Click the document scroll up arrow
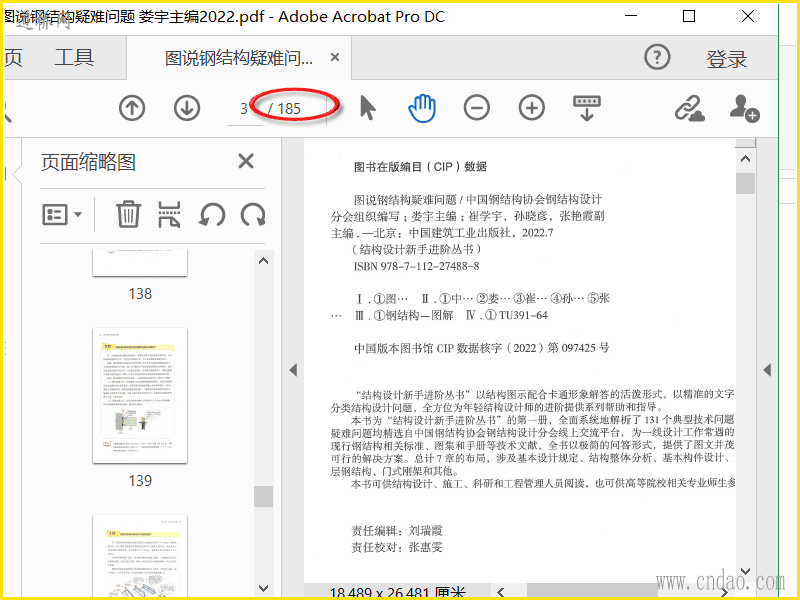The image size is (800, 600). coord(745,159)
